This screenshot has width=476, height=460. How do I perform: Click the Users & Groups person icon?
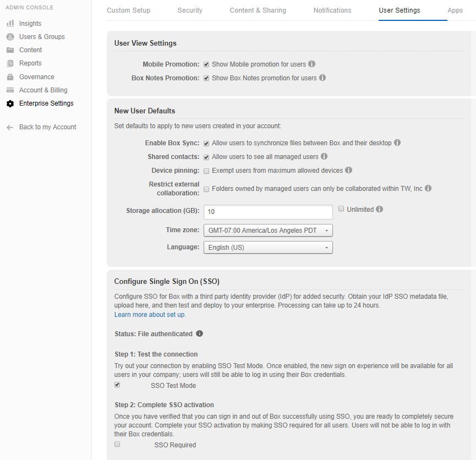pos(10,37)
